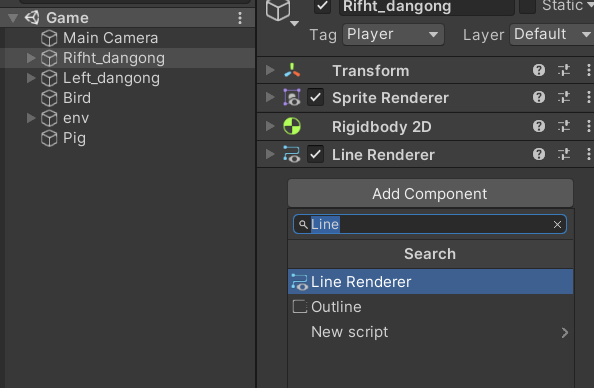Open the Tag dropdown showing Player
The width and height of the screenshot is (594, 388).
[x=393, y=34]
